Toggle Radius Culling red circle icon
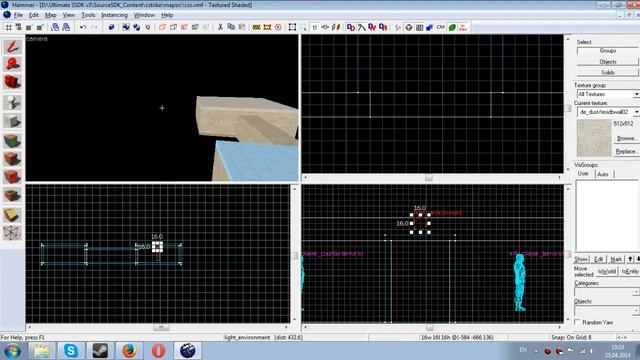The width and height of the screenshot is (640, 360). coord(278,27)
